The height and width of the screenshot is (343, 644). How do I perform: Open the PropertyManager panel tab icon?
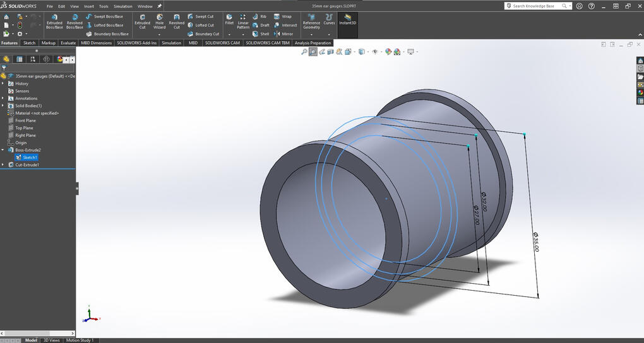[20, 59]
